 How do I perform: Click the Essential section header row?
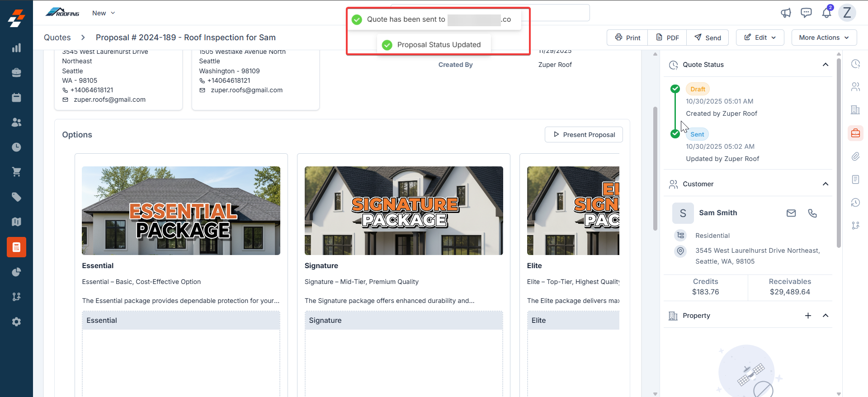tap(181, 321)
